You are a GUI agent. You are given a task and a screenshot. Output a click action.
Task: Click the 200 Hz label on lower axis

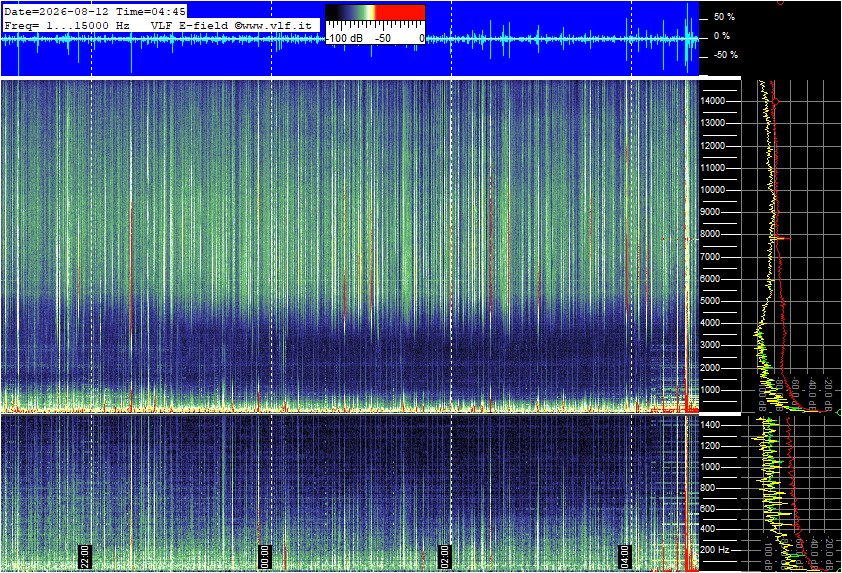[715, 549]
